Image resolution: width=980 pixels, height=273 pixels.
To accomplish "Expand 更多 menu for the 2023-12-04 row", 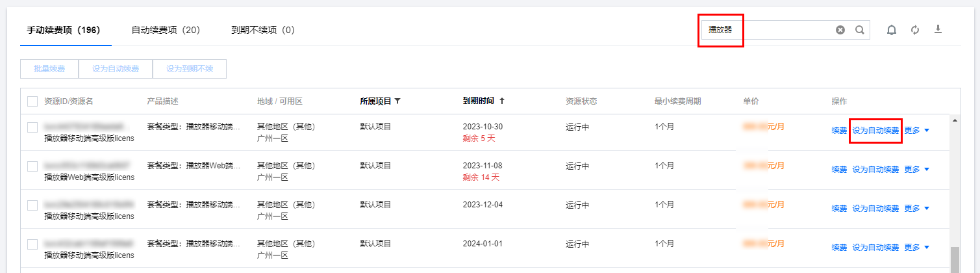I will tap(917, 209).
